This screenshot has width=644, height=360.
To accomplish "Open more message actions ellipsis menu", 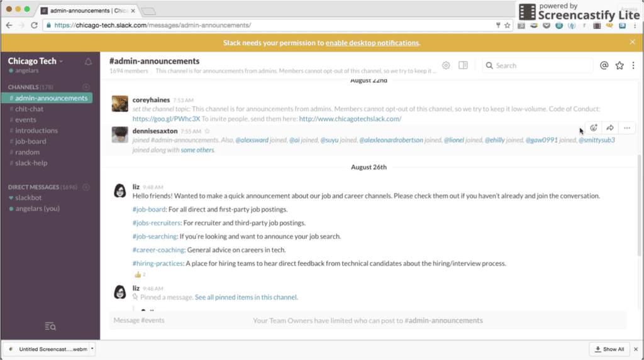I will tap(627, 128).
